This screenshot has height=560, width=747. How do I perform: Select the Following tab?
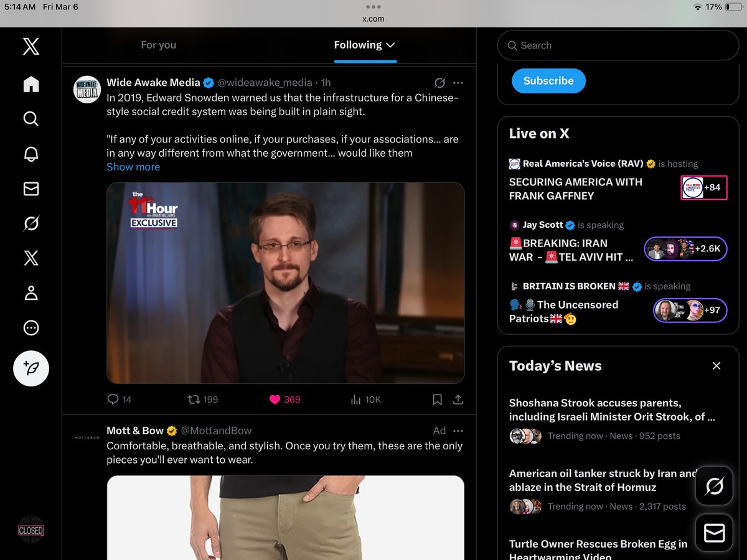point(358,45)
